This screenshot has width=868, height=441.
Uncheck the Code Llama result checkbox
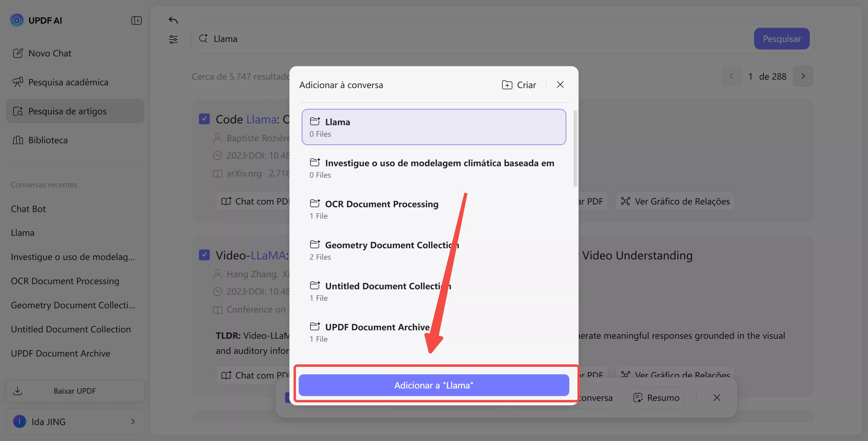tap(204, 119)
